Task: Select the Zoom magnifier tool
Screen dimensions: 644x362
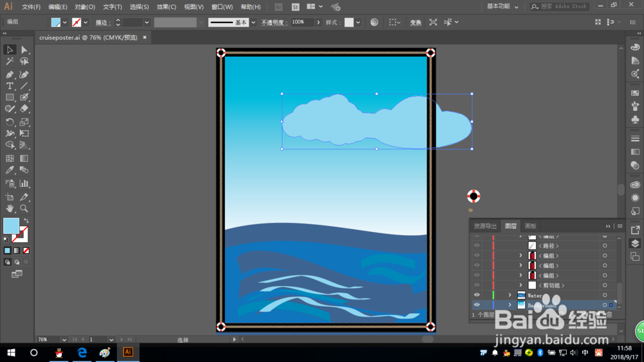Action: 24,208
